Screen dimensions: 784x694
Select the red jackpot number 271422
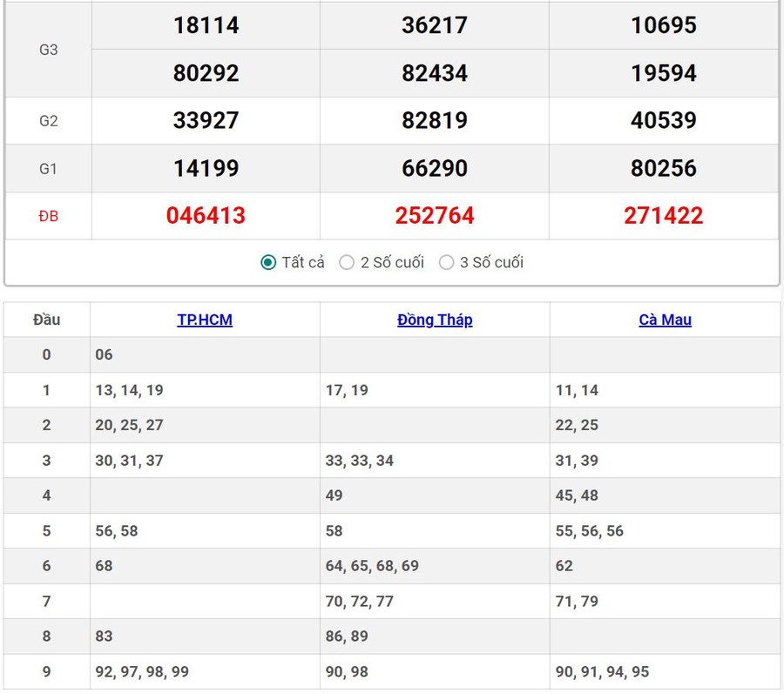[663, 216]
